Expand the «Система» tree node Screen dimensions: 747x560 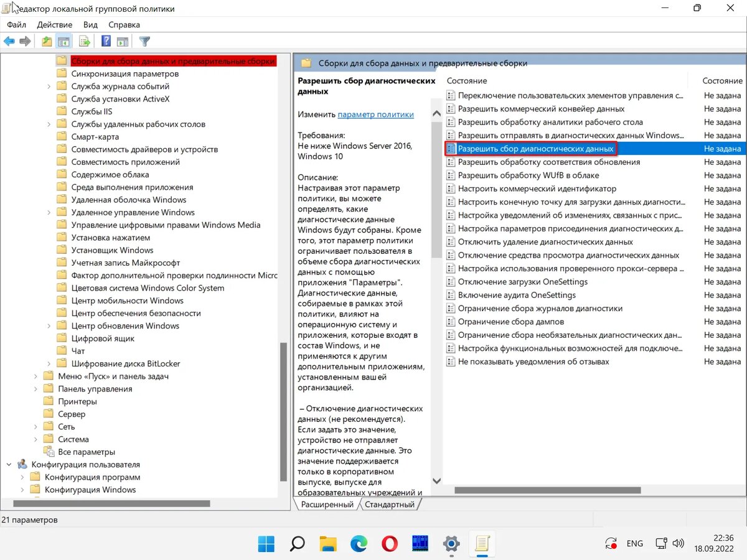coord(36,439)
